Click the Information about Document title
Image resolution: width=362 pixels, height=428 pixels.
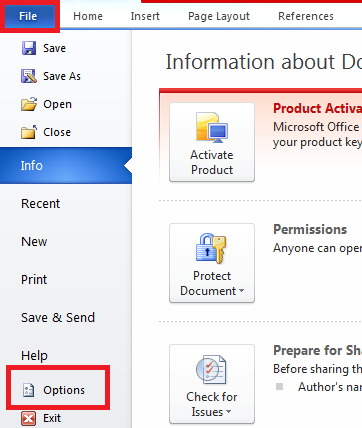(x=264, y=62)
